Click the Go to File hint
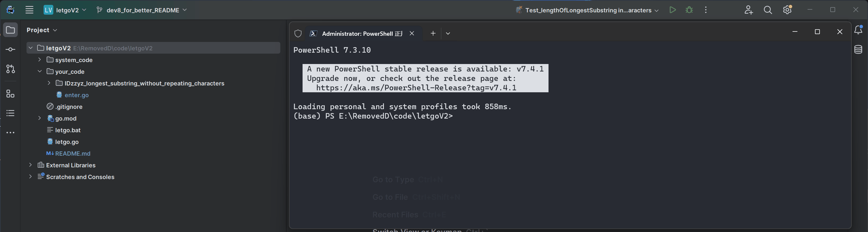 (x=416, y=197)
